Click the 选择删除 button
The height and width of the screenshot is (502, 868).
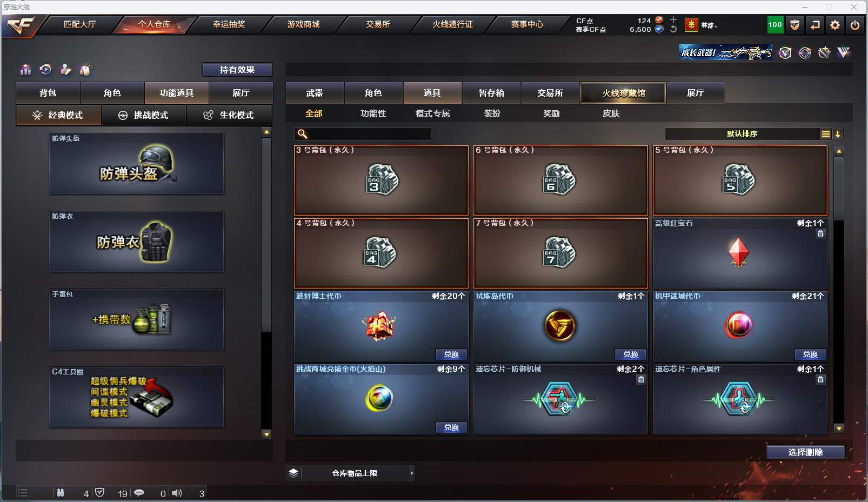click(805, 452)
